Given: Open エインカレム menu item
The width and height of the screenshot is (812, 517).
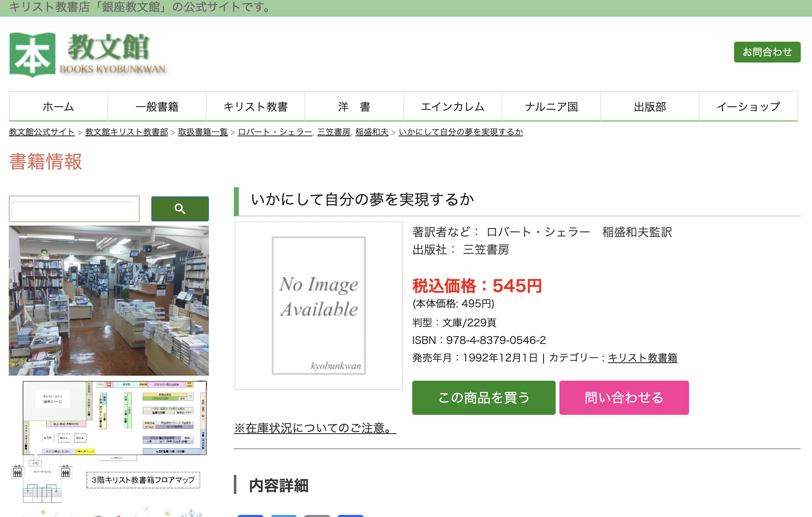Looking at the screenshot, I should tap(453, 107).
